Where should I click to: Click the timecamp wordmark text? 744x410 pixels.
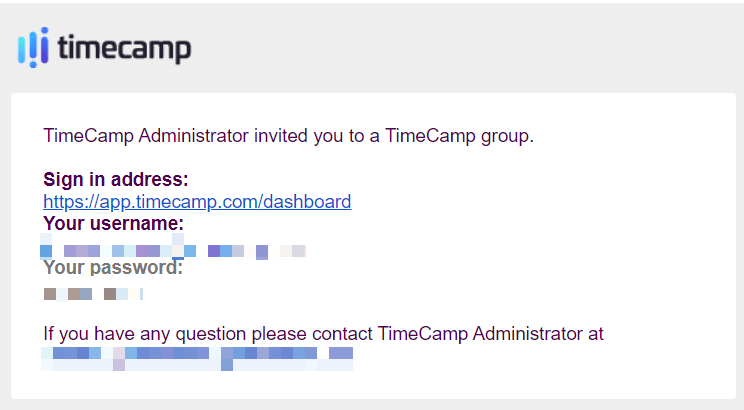point(124,48)
